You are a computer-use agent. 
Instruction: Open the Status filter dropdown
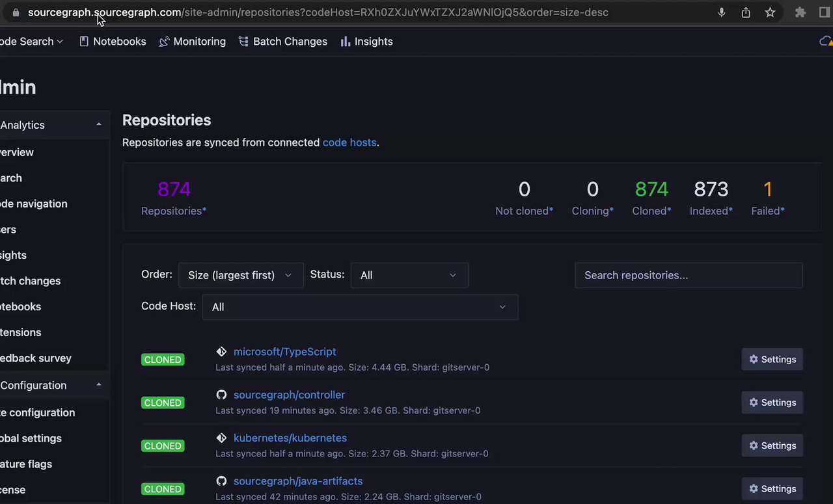coord(409,275)
